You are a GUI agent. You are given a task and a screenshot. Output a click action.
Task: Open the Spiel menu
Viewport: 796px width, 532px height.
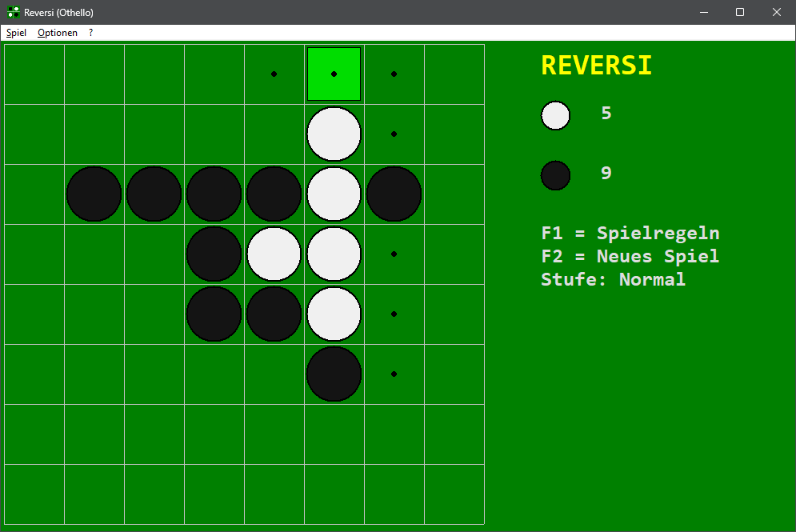coord(16,33)
